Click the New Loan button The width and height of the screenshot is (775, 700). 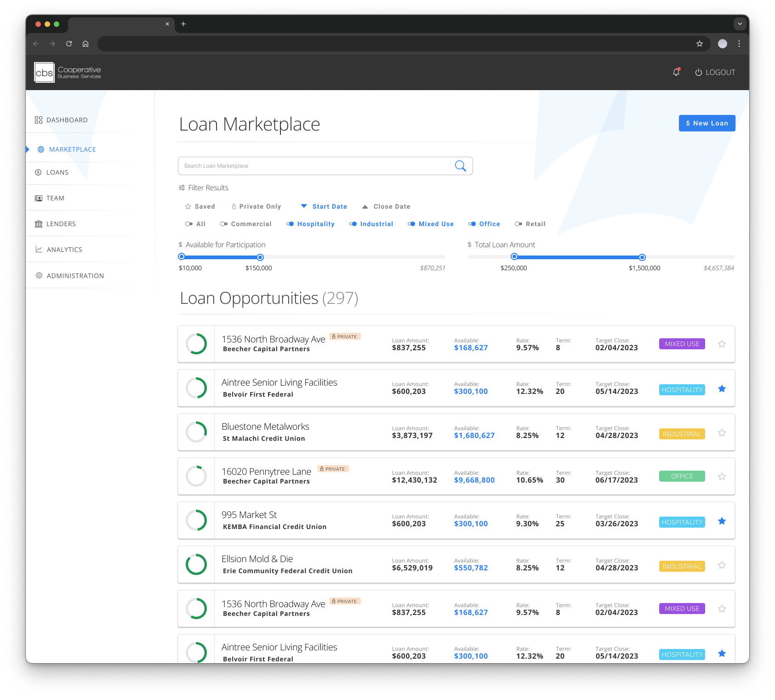[707, 123]
